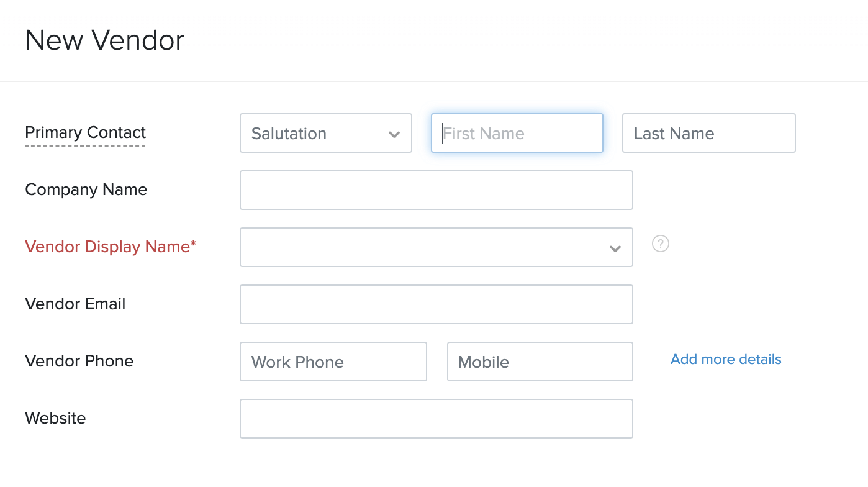Click the Mobile phone field

point(540,362)
